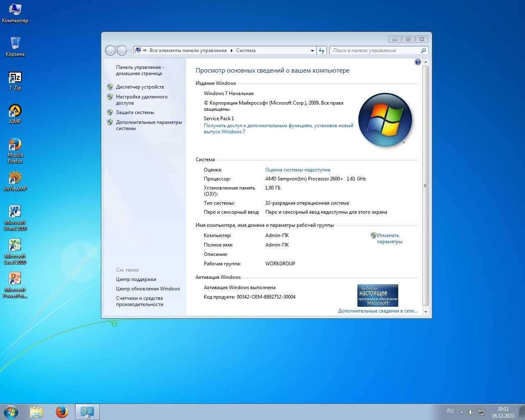Click the taskbar clock showing 20:11
525x420 pixels.
(x=503, y=412)
